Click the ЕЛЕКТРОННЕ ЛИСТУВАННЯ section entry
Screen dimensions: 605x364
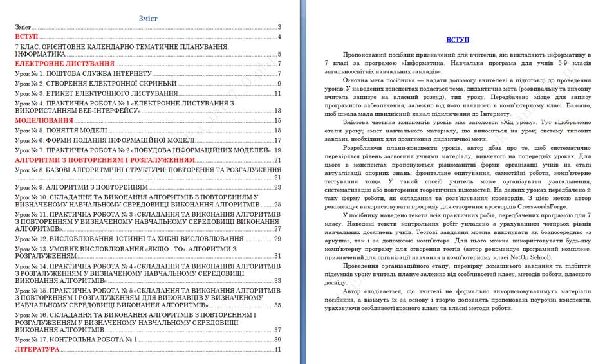pos(64,64)
